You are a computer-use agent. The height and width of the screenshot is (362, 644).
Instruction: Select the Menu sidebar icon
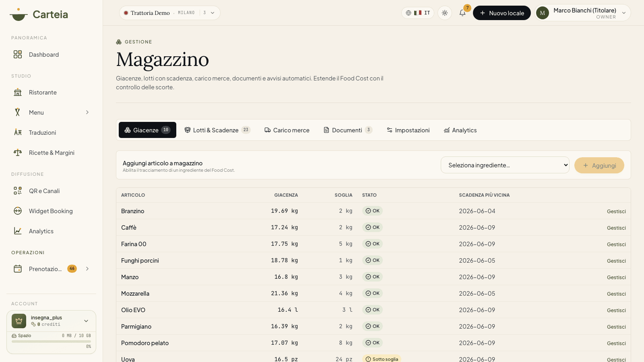(18, 113)
